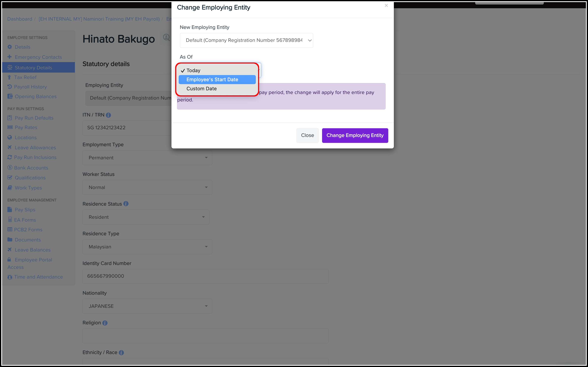This screenshot has width=588, height=367.
Task: Navigate to Dashboard via the breadcrumb link
Action: pos(19,19)
